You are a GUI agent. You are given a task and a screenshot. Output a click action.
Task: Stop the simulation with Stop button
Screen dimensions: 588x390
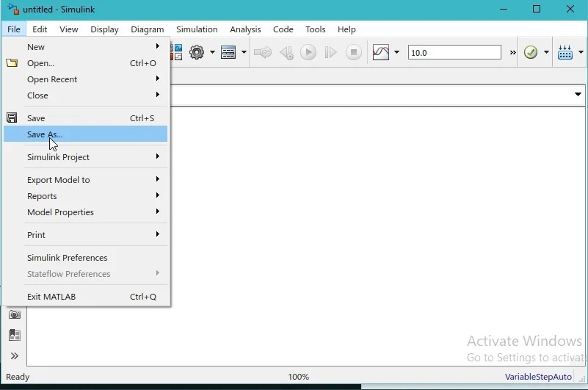click(x=353, y=52)
